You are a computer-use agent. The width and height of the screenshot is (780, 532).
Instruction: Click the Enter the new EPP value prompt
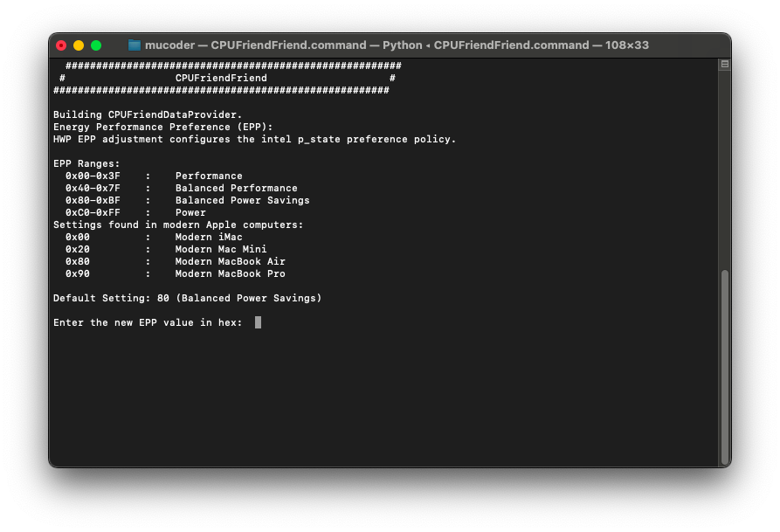tap(148, 322)
